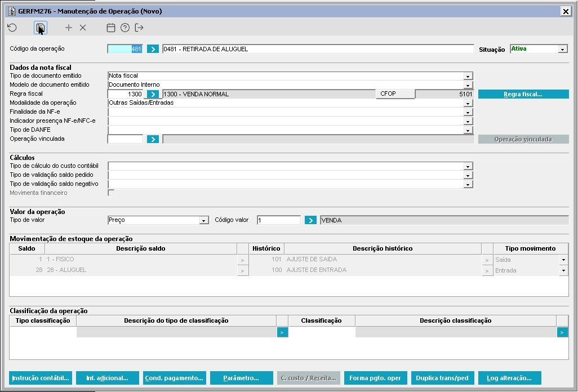Click the save document toolbar icon
The image size is (578, 392).
[x=40, y=28]
